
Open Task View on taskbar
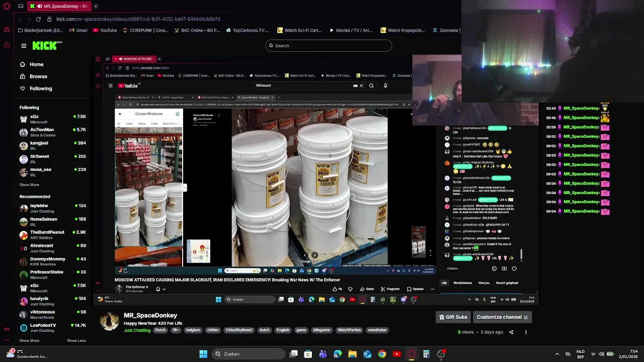click(x=294, y=354)
